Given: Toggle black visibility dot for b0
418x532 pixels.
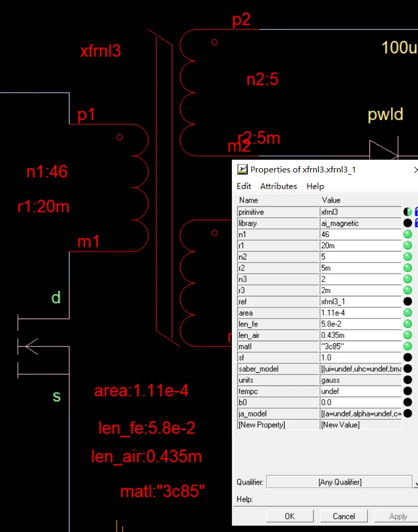Looking at the screenshot, I should [407, 402].
